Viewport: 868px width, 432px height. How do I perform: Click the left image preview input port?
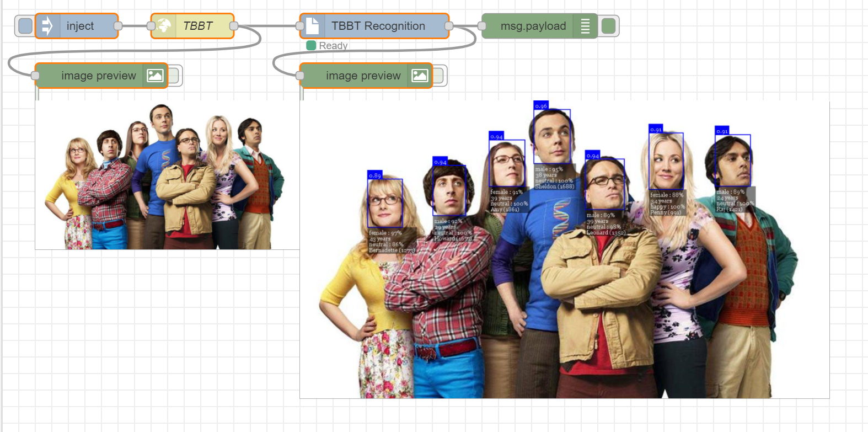(x=35, y=76)
